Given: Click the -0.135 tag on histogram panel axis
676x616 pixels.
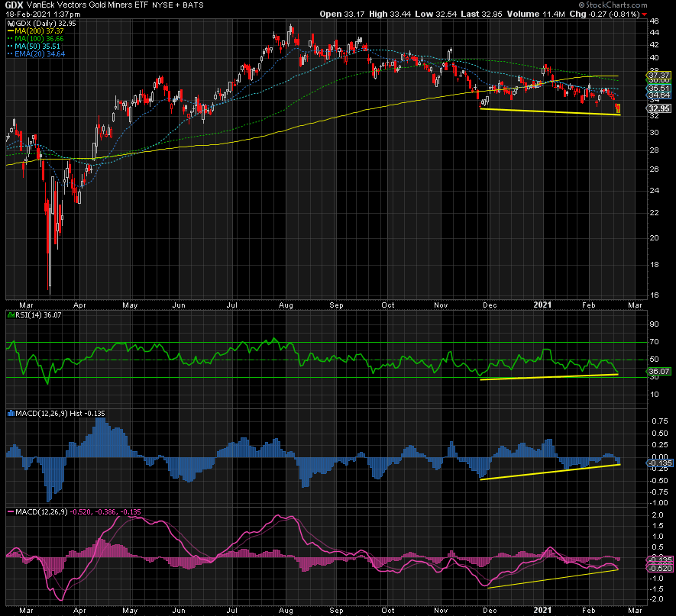Looking at the screenshot, I should pos(660,463).
